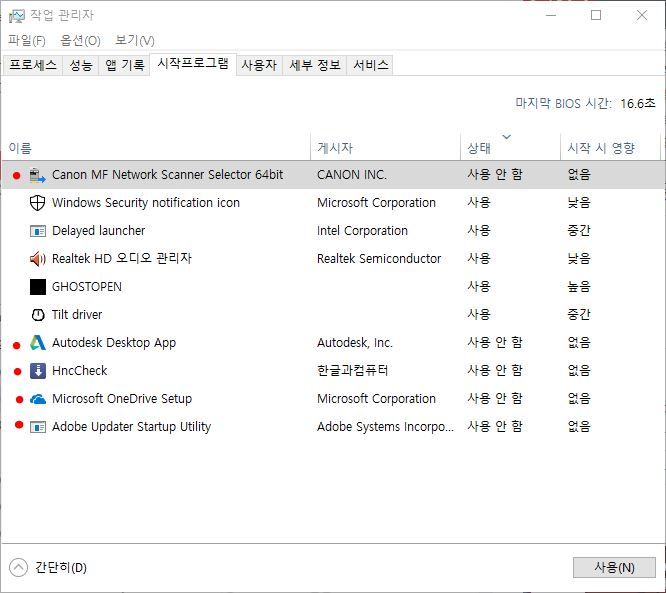
Task: Click the Autodesk Desktop App icon
Action: (x=38, y=342)
